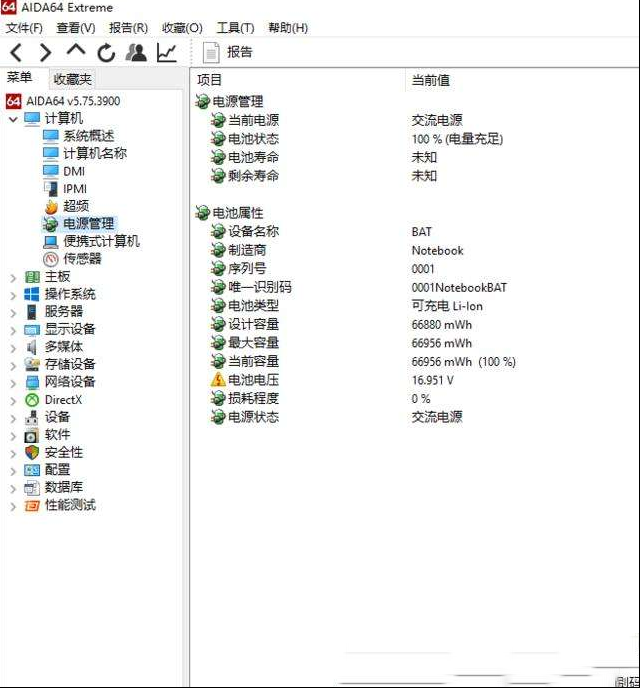Click 便携式计算机 laptop icon

[50, 242]
